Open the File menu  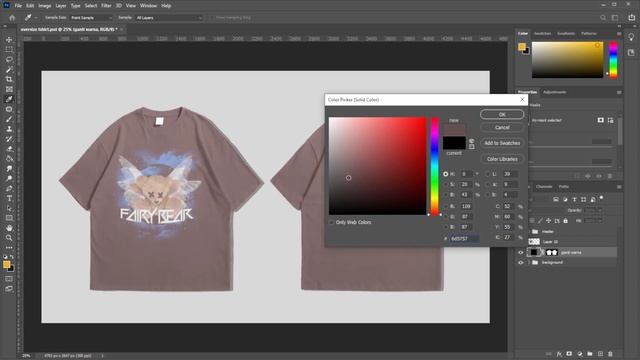point(18,6)
